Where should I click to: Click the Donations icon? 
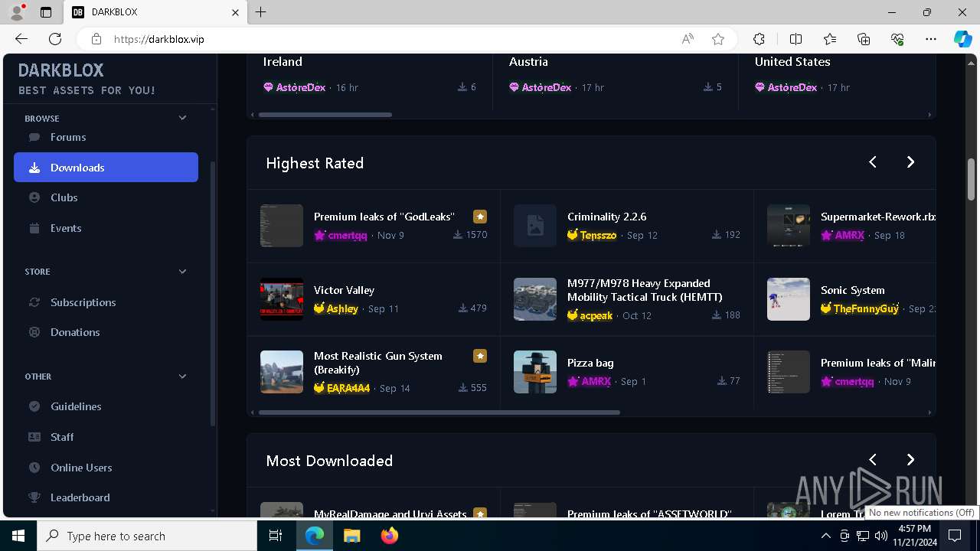(34, 332)
